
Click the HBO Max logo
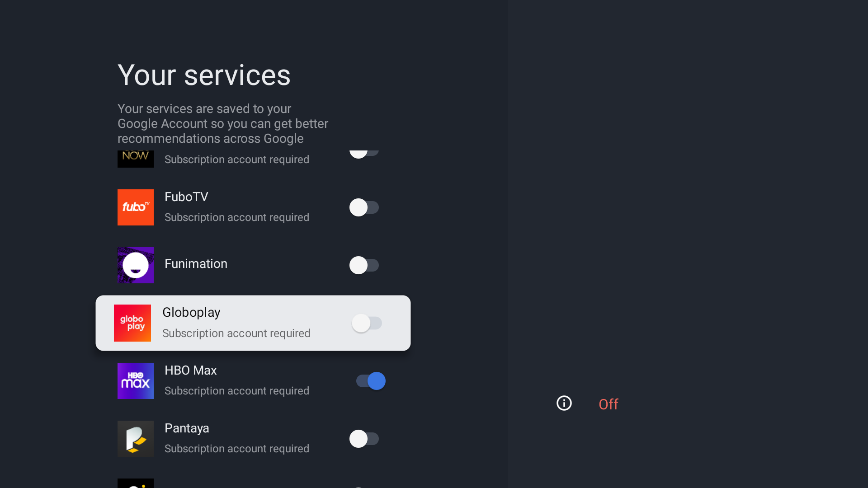tap(135, 381)
